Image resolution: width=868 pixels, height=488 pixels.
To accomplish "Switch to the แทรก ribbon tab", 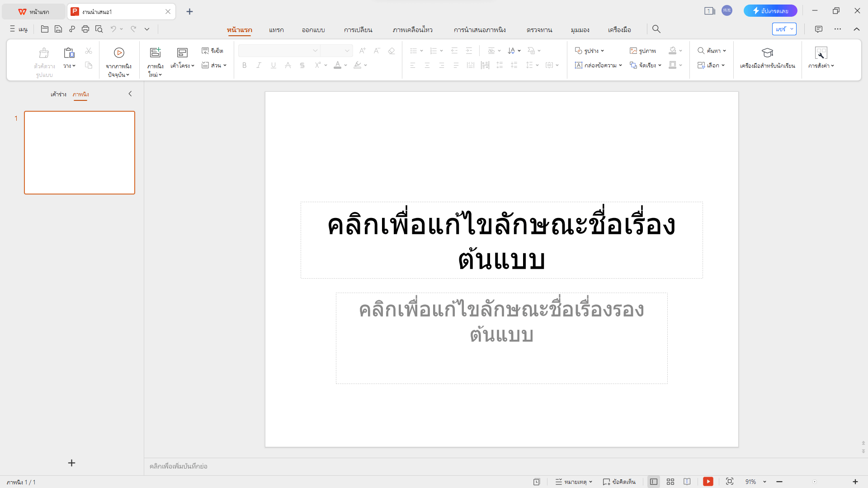I will point(276,29).
